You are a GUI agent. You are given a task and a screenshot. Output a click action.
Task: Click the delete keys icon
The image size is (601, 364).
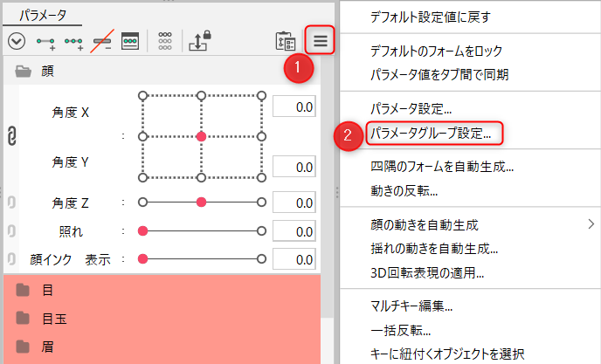pyautogui.click(x=103, y=41)
